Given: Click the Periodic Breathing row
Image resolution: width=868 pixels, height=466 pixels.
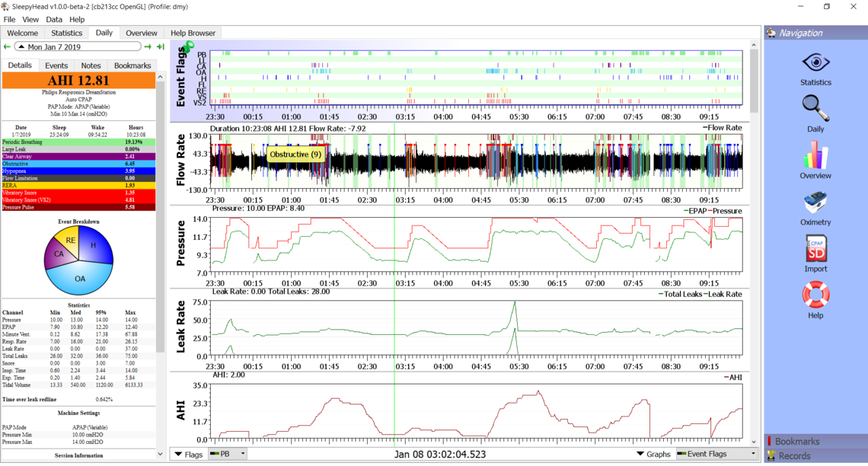Looking at the screenshot, I should (x=78, y=142).
